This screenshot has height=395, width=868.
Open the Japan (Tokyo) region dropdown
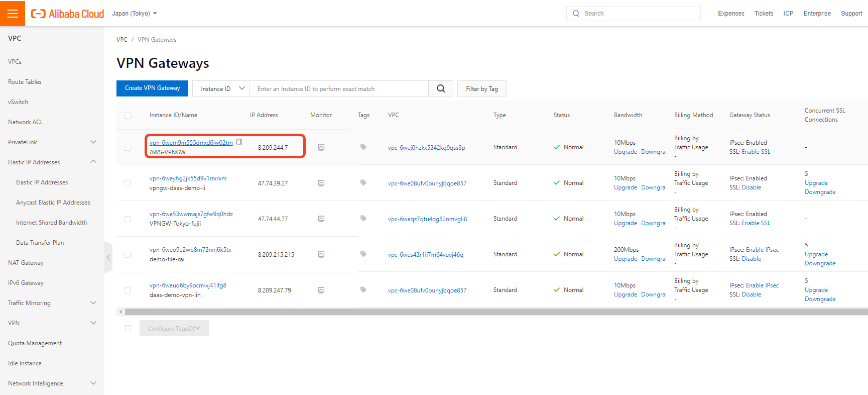click(x=134, y=14)
